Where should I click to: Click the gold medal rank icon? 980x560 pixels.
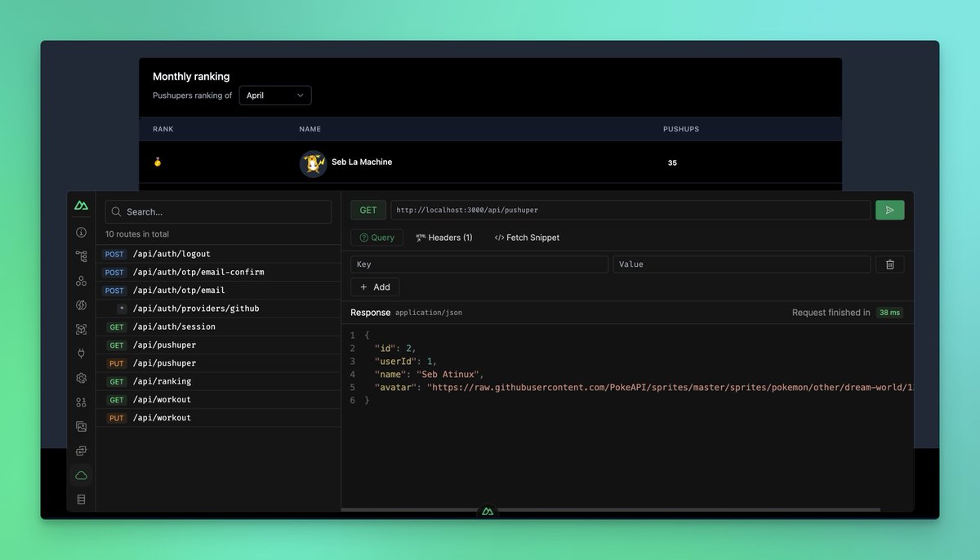point(158,162)
